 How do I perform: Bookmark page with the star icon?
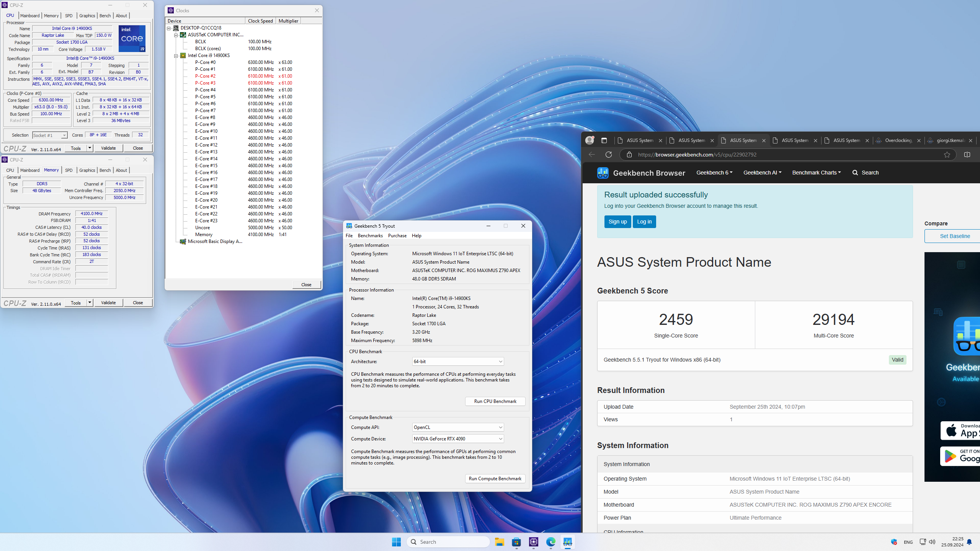[947, 155]
